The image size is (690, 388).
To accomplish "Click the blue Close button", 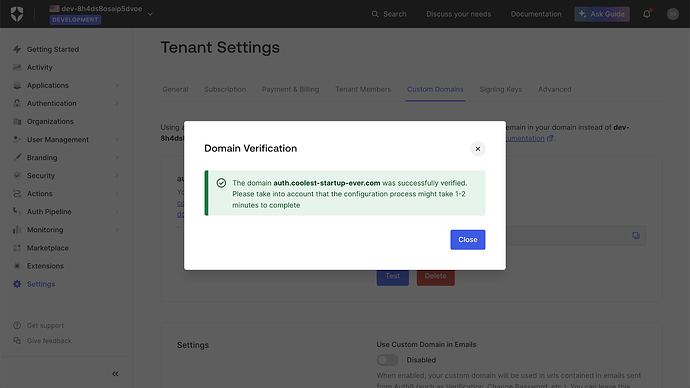I will point(468,240).
